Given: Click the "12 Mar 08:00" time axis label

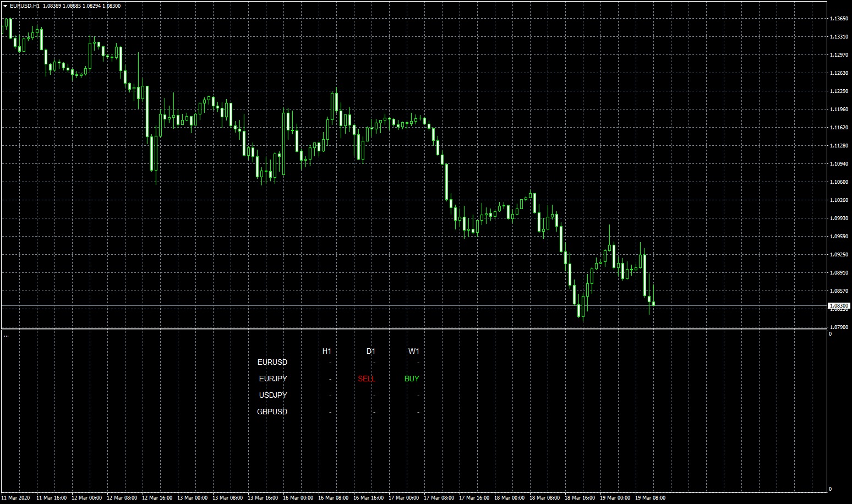Looking at the screenshot, I should pyautogui.click(x=122, y=498).
